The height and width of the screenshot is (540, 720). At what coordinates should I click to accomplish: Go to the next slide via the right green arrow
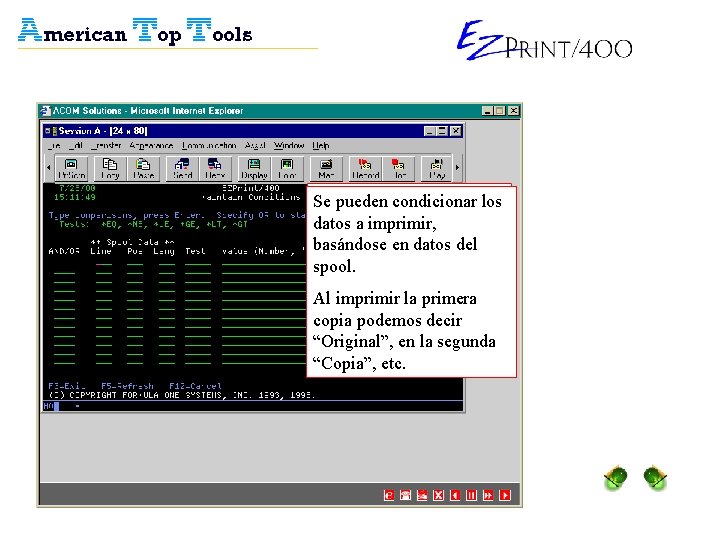(x=655, y=478)
